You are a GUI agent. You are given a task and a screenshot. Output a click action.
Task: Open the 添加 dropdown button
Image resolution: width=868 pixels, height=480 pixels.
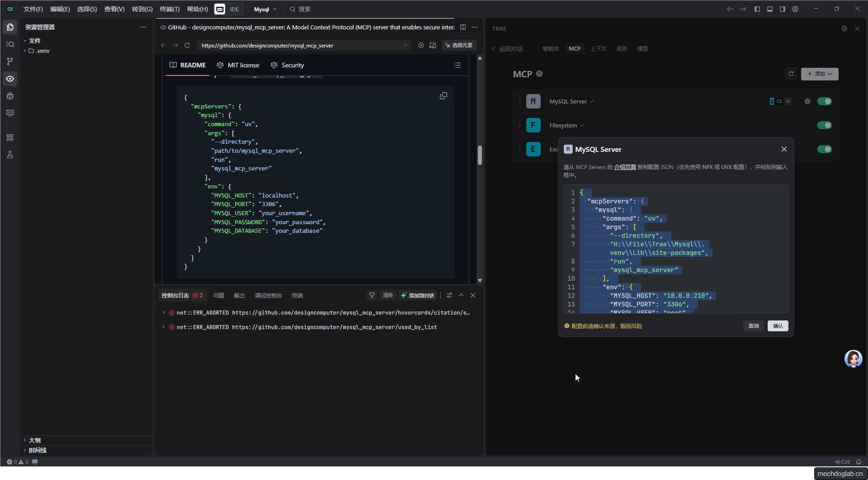(820, 74)
